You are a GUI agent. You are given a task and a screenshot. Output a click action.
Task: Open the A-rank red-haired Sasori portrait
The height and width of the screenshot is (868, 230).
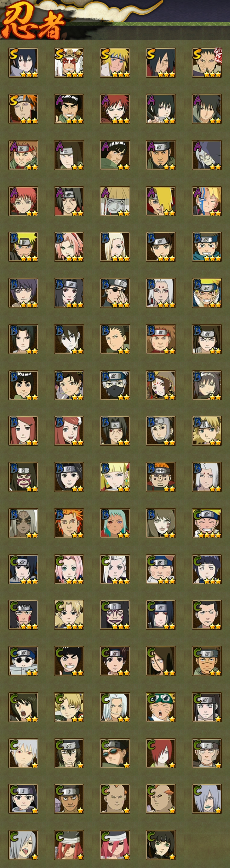23,201
